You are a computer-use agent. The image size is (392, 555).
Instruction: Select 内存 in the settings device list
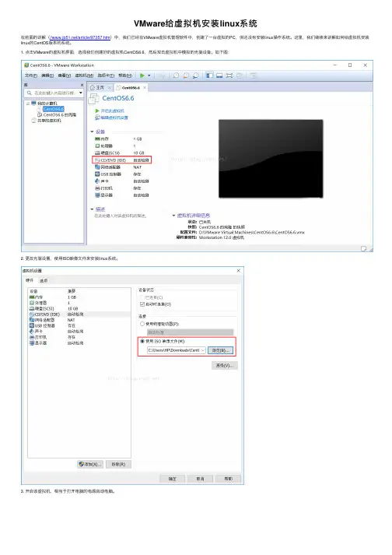tap(79, 297)
